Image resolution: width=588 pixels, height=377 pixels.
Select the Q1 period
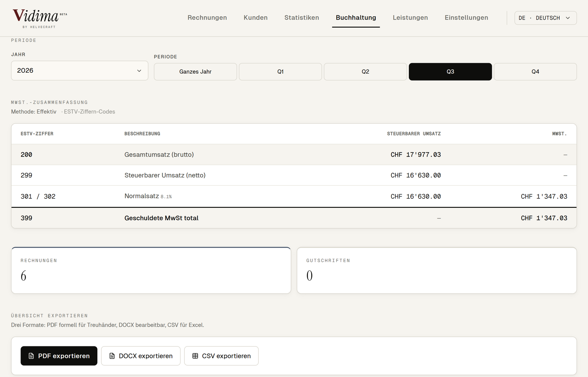pyautogui.click(x=280, y=72)
